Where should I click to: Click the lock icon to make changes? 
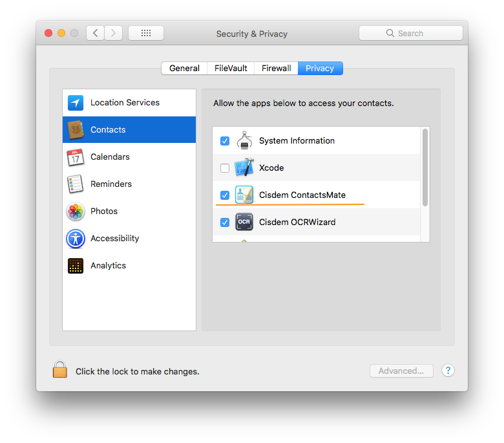60,369
